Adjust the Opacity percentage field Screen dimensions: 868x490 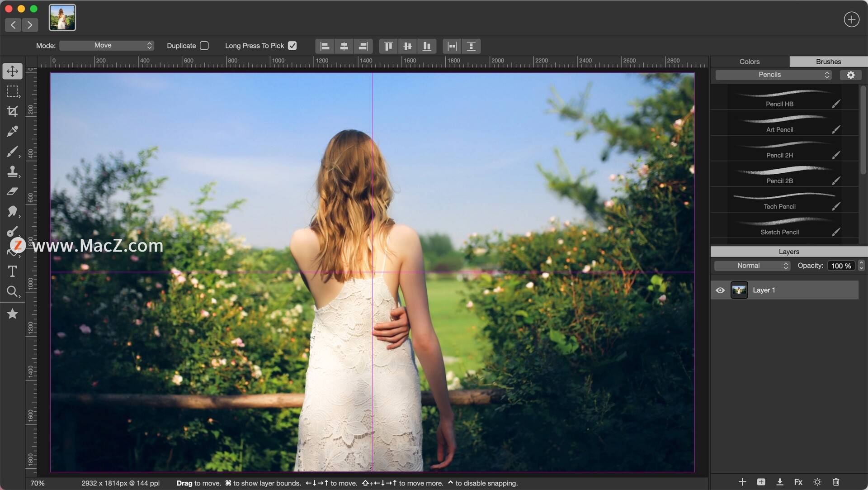(840, 266)
